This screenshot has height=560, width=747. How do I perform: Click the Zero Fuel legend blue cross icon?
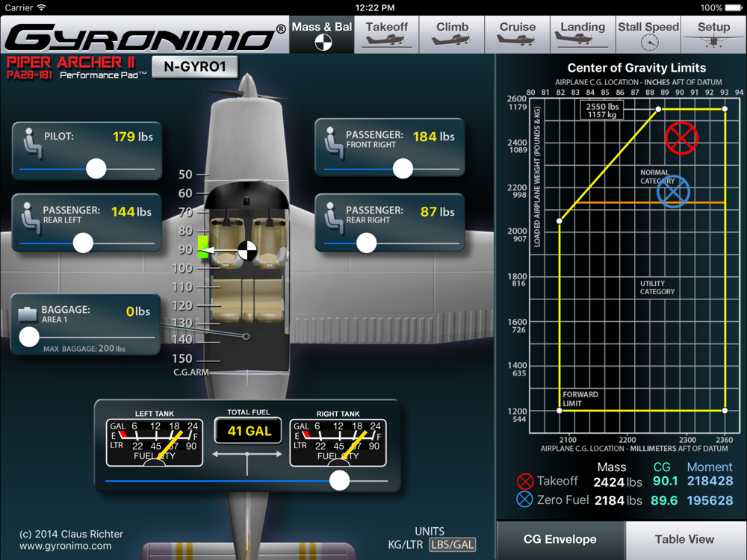(525, 500)
